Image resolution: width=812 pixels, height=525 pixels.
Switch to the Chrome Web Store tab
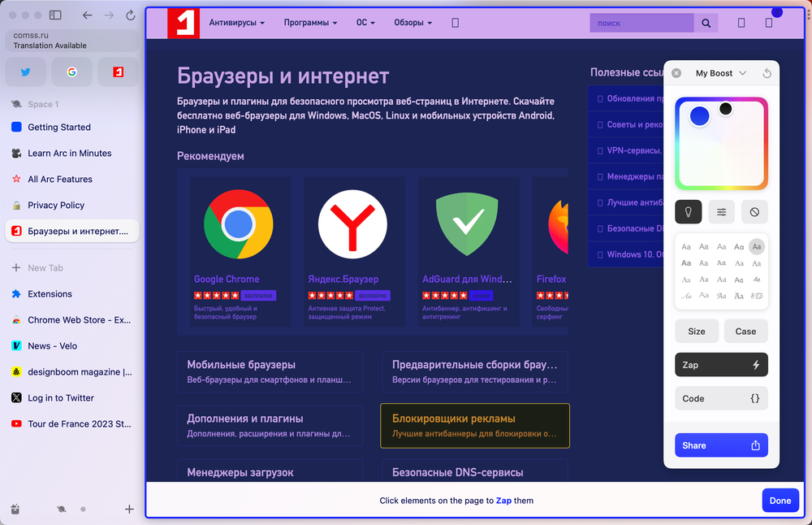point(72,319)
